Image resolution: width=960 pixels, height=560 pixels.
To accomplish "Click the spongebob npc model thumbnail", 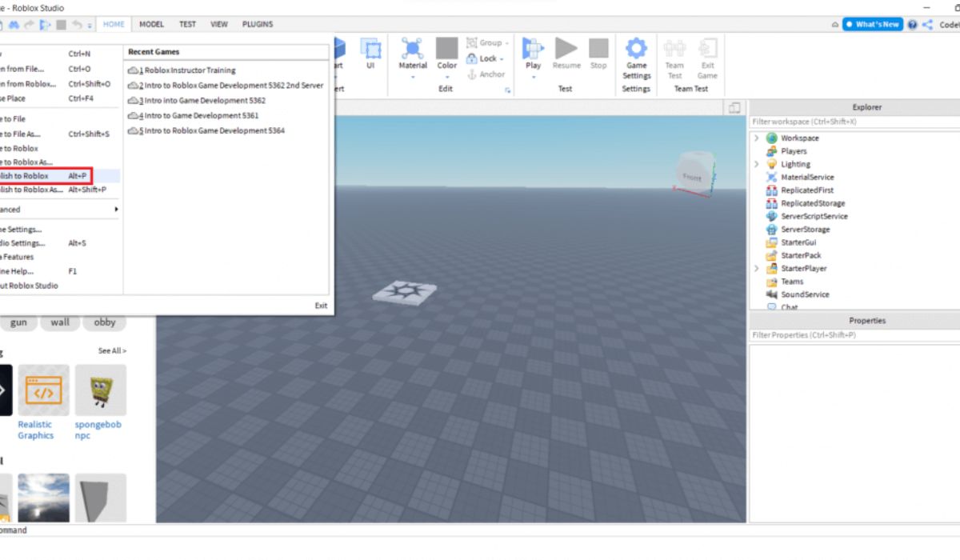I will click(101, 390).
